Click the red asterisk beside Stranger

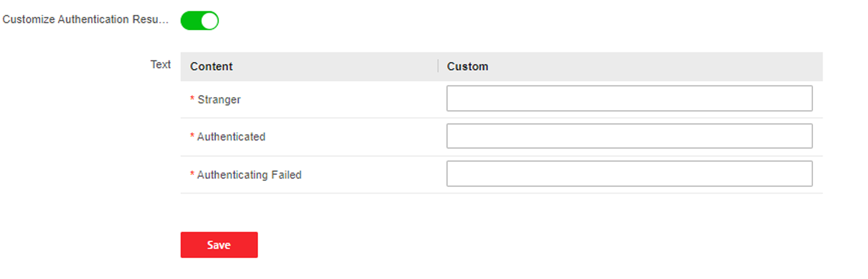coord(192,98)
